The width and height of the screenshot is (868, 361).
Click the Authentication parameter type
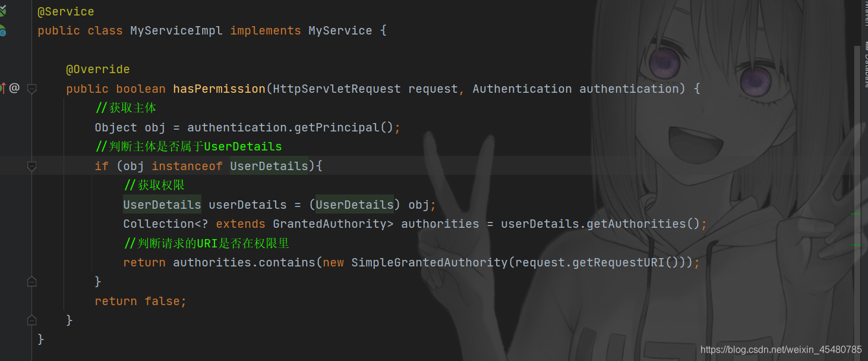point(522,89)
